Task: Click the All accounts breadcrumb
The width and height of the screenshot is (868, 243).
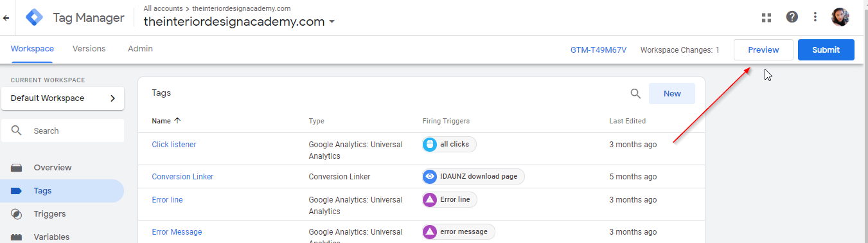Action: click(163, 8)
